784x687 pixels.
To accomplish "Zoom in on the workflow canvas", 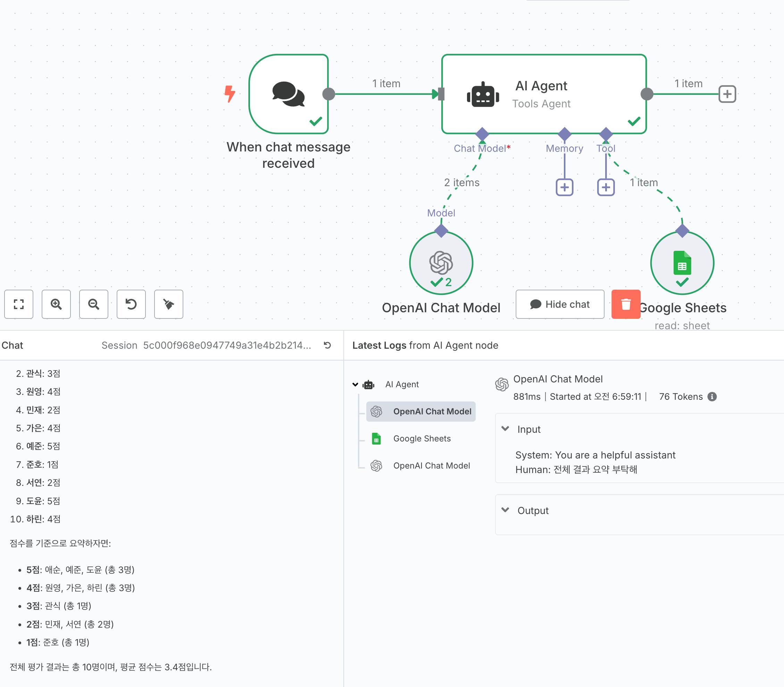I will pos(56,304).
